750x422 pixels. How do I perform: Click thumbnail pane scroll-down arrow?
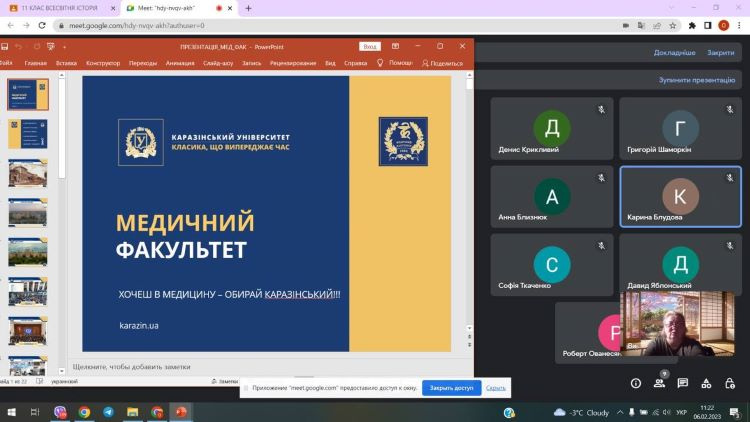[62, 371]
